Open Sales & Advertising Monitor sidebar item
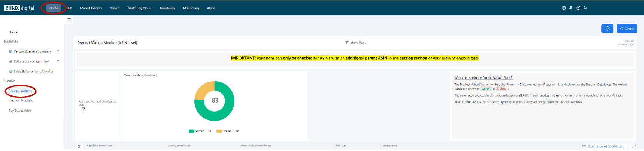The height and width of the screenshot is (151, 644). pyautogui.click(x=34, y=71)
